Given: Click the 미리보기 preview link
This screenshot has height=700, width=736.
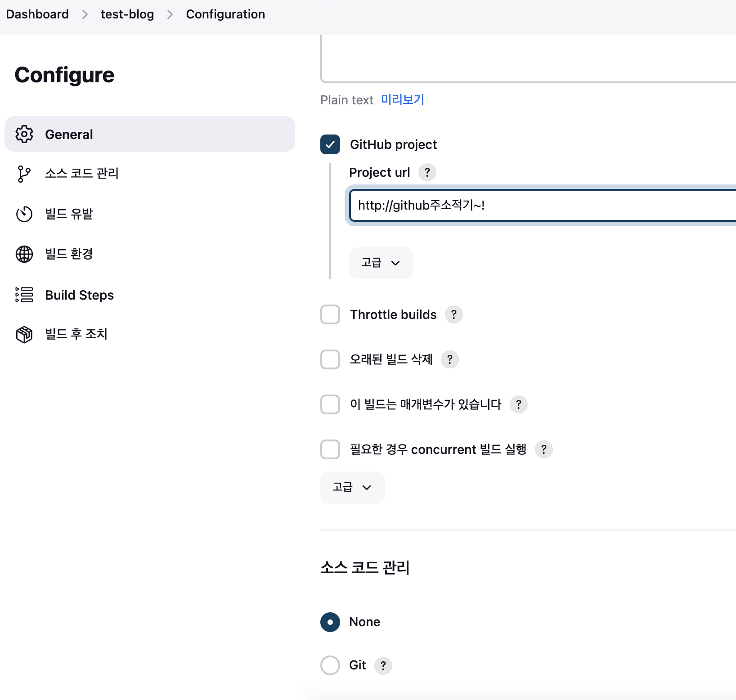Looking at the screenshot, I should pyautogui.click(x=402, y=99).
